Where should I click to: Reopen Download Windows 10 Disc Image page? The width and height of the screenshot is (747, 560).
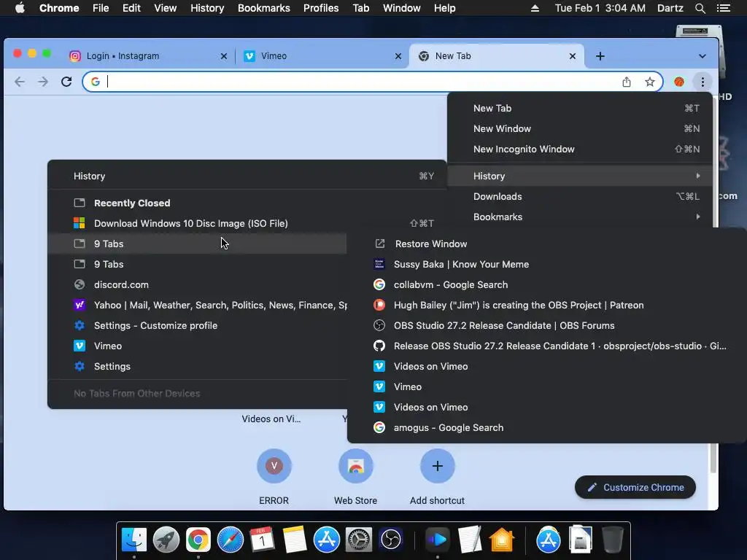click(247, 223)
